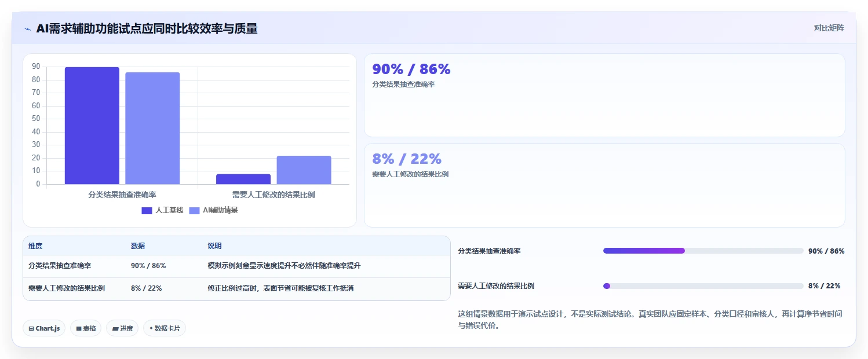The height and width of the screenshot is (359, 868).
Task: Click the y-axis tick label 90
Action: (36, 67)
